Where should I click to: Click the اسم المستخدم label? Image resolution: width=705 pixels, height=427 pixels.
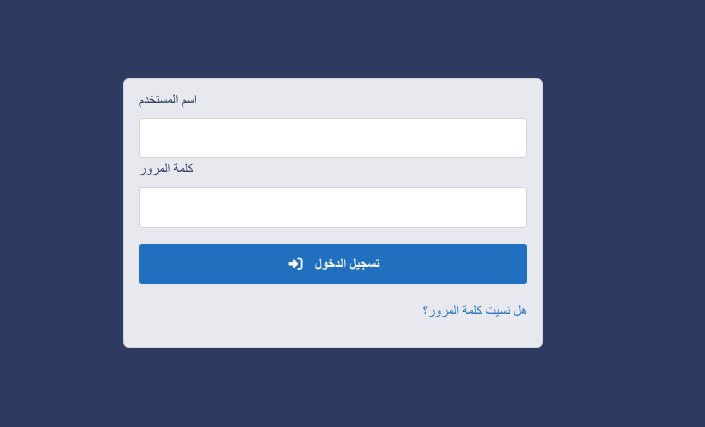(167, 100)
